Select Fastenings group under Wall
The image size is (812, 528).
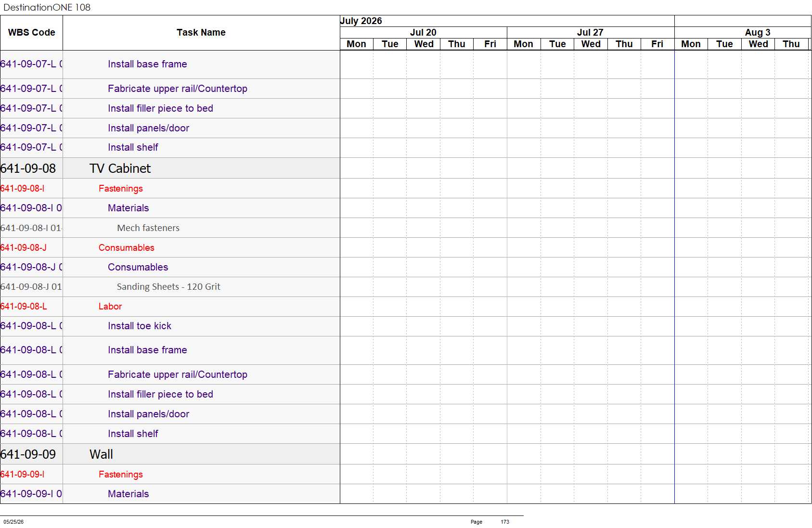(121, 475)
